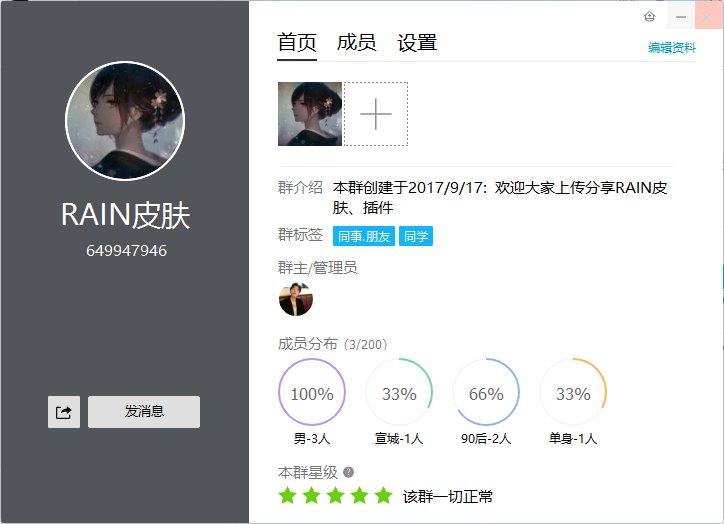This screenshot has width=724, height=524.
Task: Click the first green star rating icon
Action: coord(287,496)
